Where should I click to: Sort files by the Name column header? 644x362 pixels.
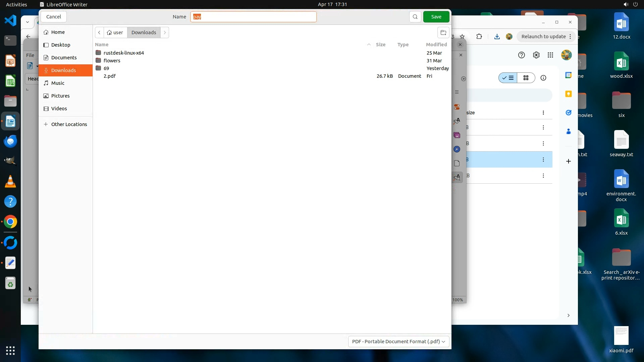click(102, 45)
